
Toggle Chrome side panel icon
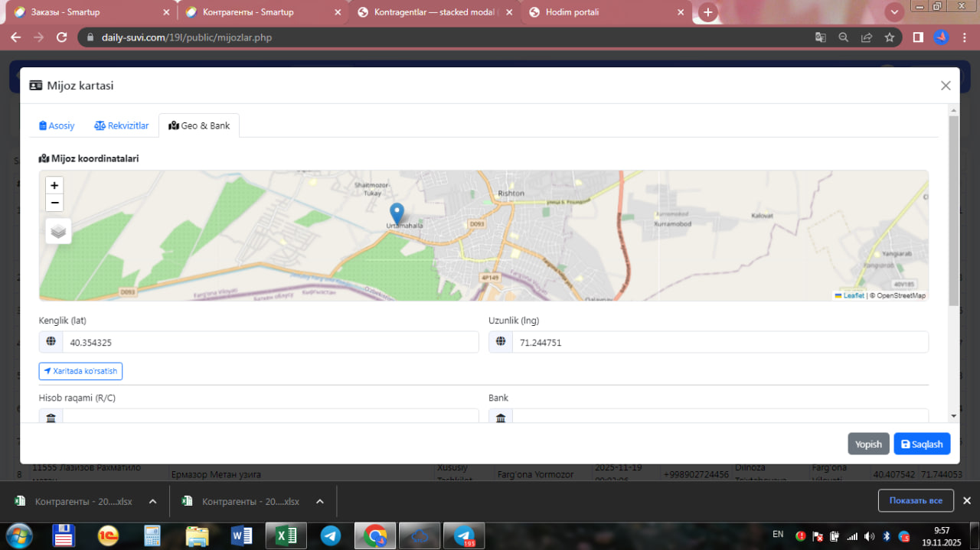[x=918, y=37]
